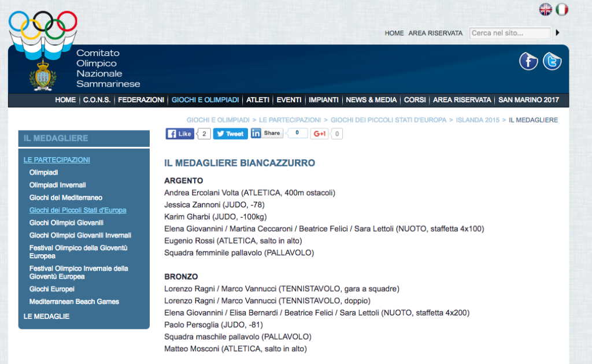Open the GIOCHI E OLIMPIADI menu item
Viewport: 592px width, 364px height.
click(205, 100)
